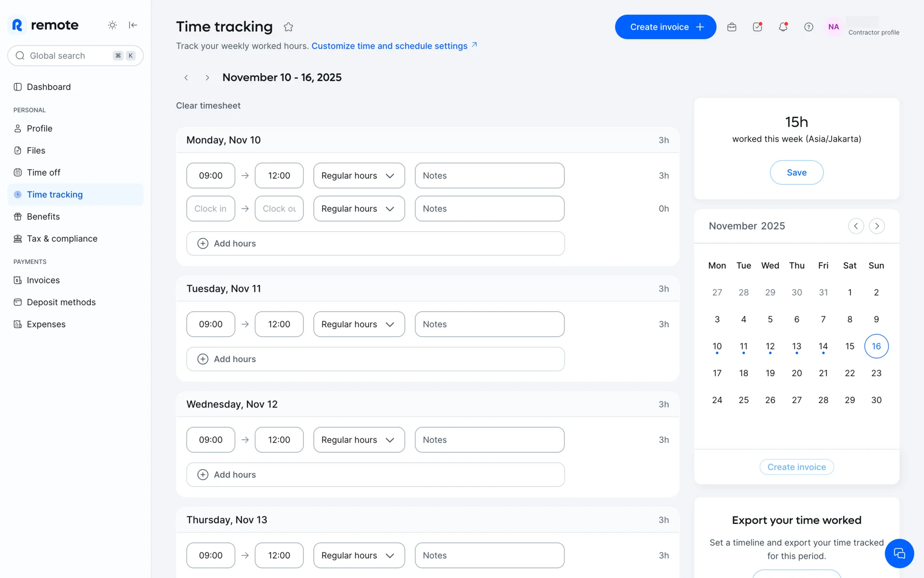The height and width of the screenshot is (578, 924).
Task: Open Customize time and schedule settings link
Action: click(x=389, y=46)
